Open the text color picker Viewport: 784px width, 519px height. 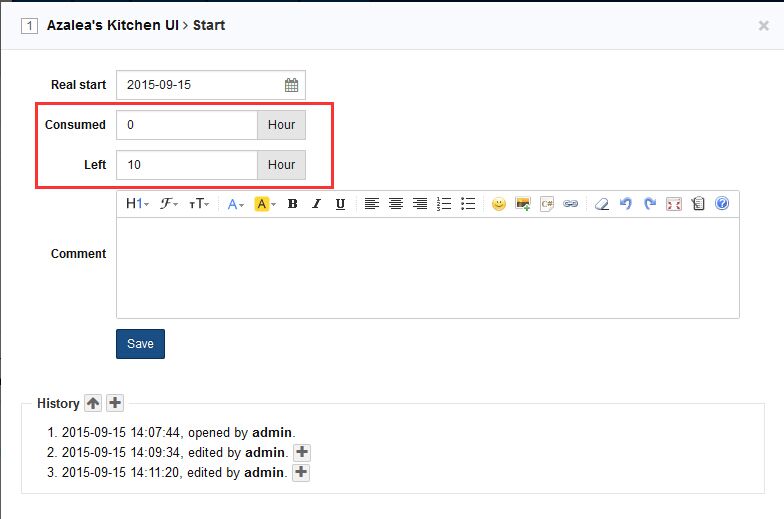click(236, 204)
